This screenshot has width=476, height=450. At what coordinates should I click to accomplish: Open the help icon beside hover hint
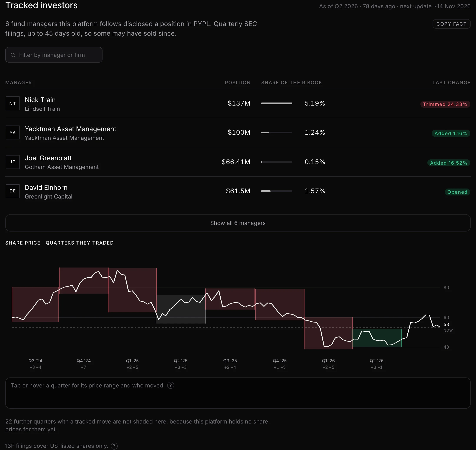170,385
